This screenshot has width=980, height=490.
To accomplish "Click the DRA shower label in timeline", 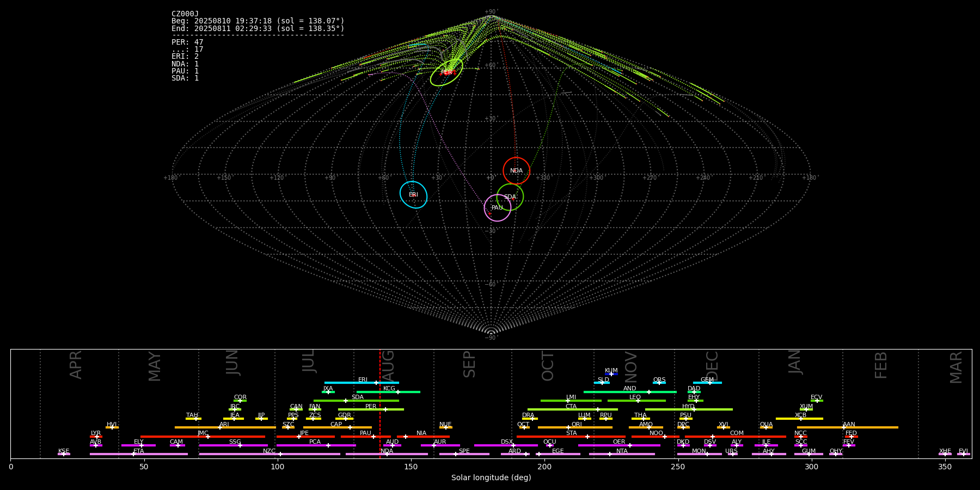I will (x=528, y=415).
